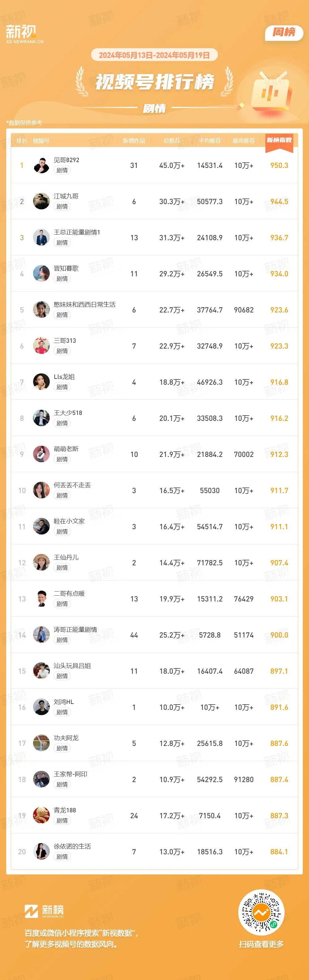Select the 总推荐 column header
Viewport: 309px width, 980px height.
pyautogui.click(x=171, y=141)
